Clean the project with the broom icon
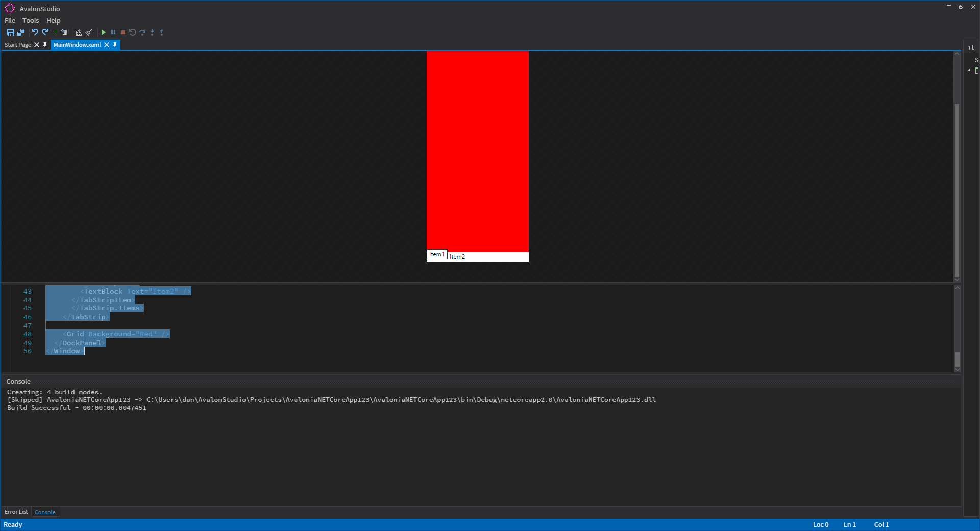 click(x=89, y=32)
